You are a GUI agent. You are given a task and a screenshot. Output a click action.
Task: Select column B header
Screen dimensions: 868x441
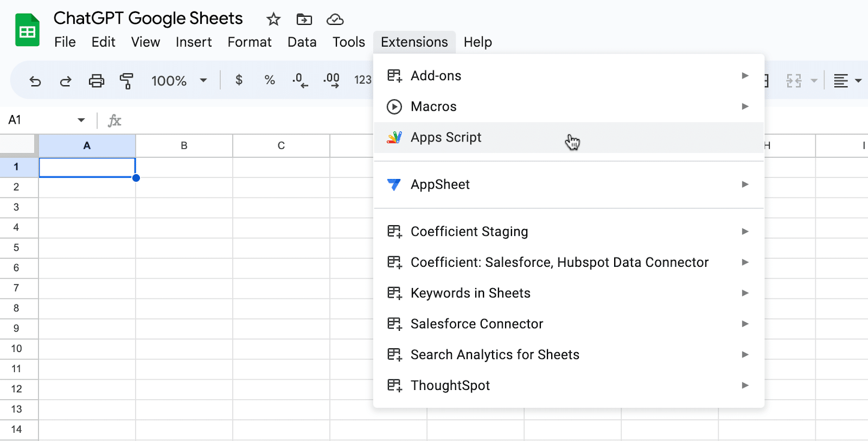coord(184,145)
